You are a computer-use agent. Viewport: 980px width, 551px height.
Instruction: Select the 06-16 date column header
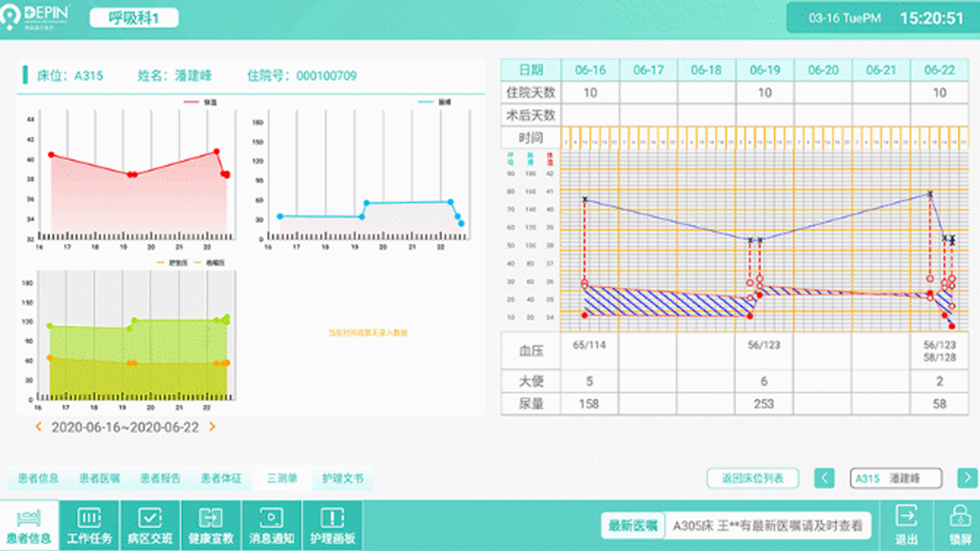coord(590,70)
